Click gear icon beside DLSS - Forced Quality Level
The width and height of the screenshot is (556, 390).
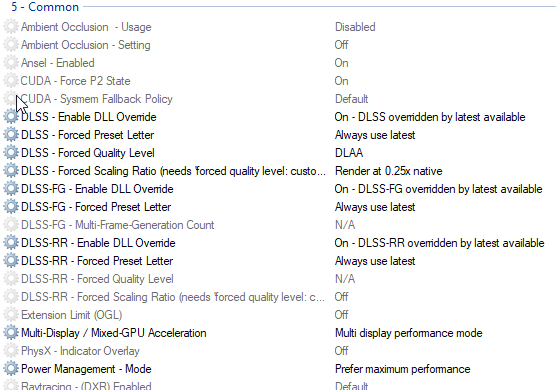pos(11,153)
